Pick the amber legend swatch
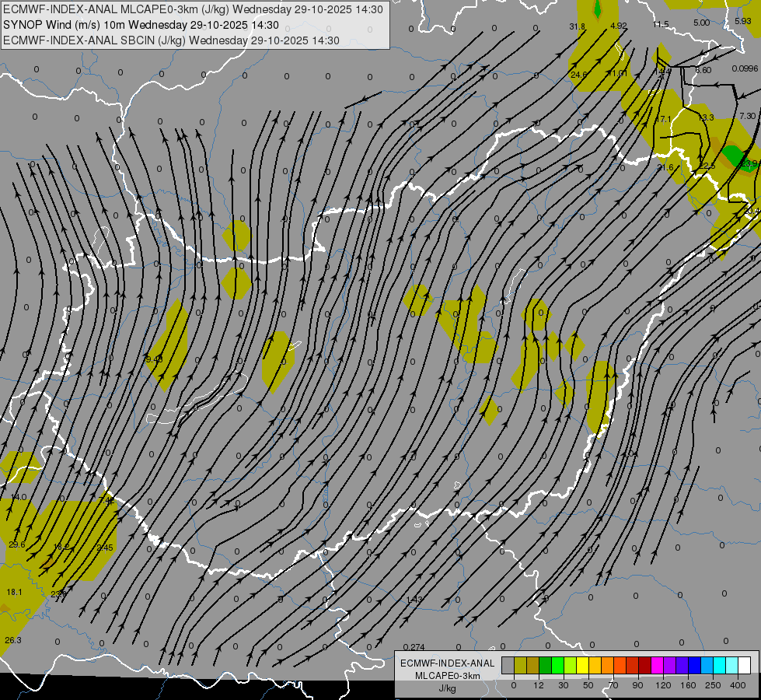This screenshot has height=700, width=761. (x=595, y=666)
